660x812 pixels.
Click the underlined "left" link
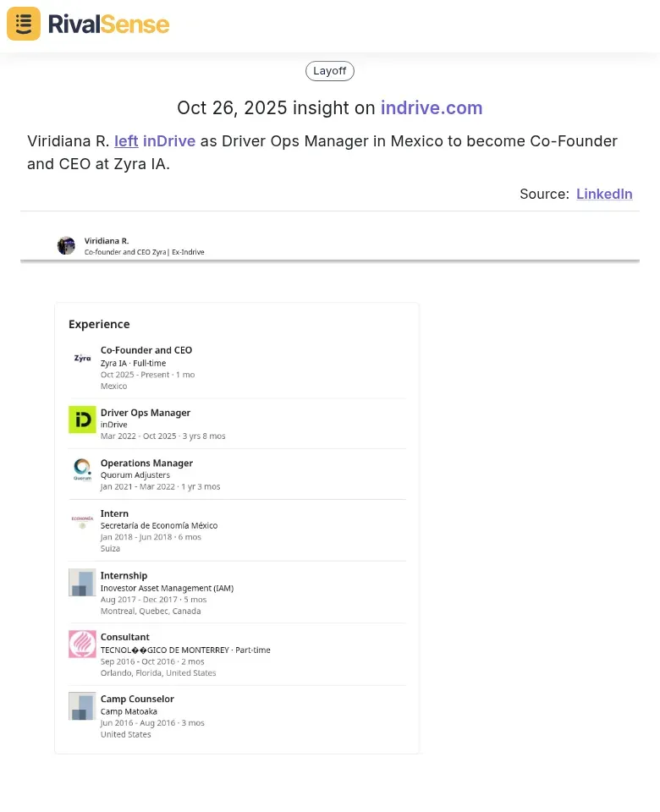pyautogui.click(x=126, y=141)
